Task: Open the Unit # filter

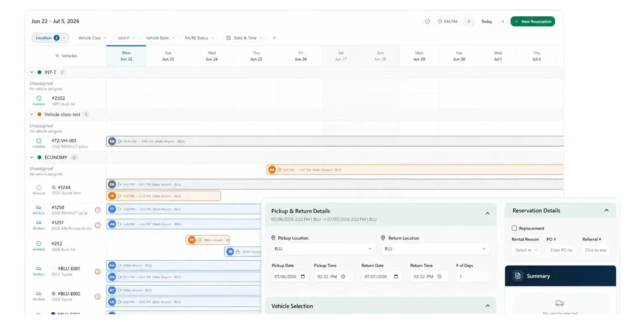Action: pos(126,38)
